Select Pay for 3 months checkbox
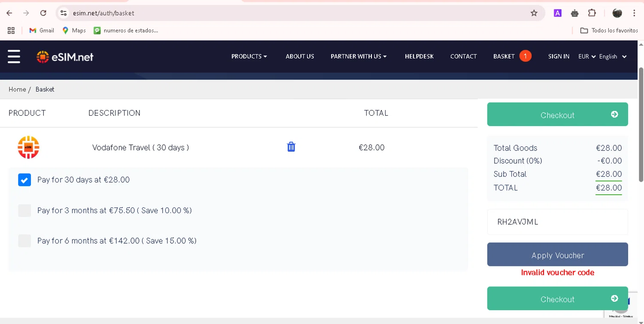The width and height of the screenshot is (644, 324). [24, 211]
